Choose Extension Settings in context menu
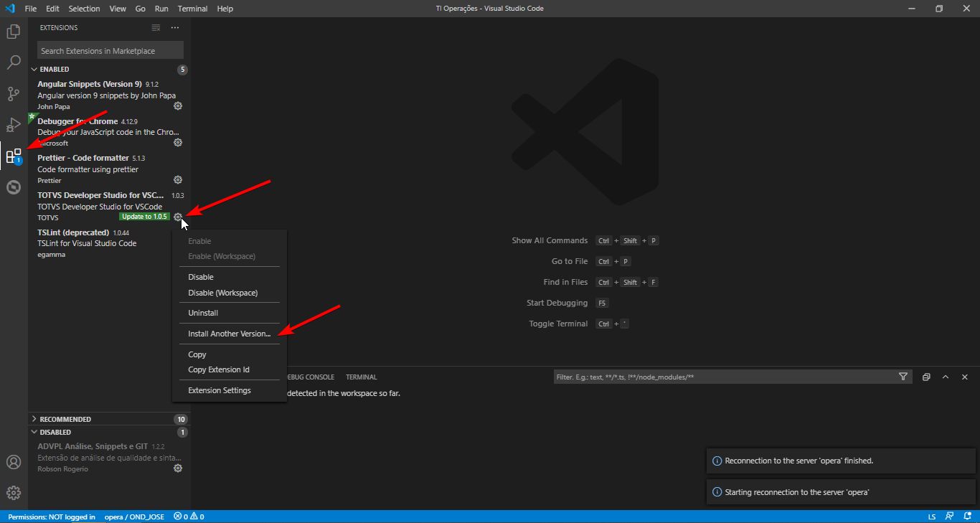Viewport: 980px width, 523px height. [x=229, y=390]
